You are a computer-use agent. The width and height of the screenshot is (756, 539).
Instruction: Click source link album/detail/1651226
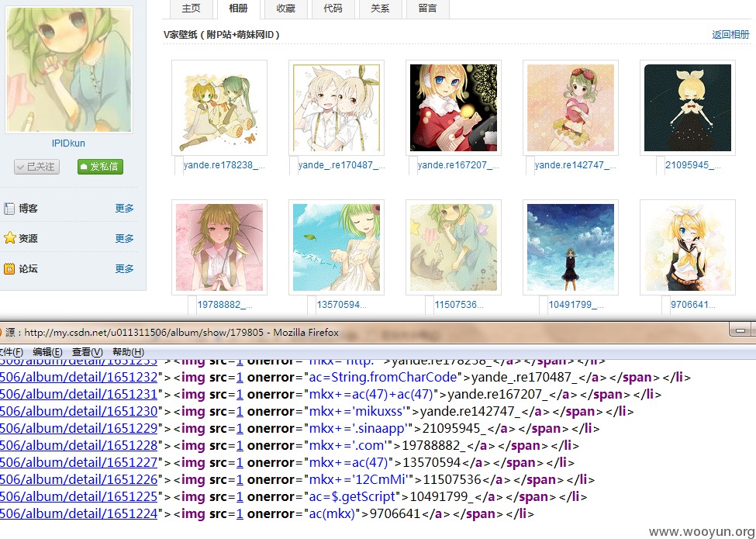tap(78, 480)
